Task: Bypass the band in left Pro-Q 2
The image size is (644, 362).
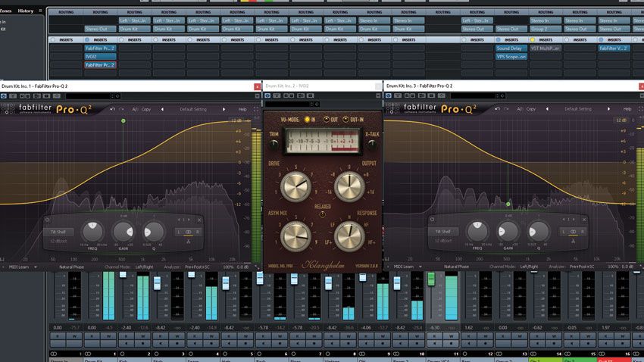Action: (x=48, y=218)
